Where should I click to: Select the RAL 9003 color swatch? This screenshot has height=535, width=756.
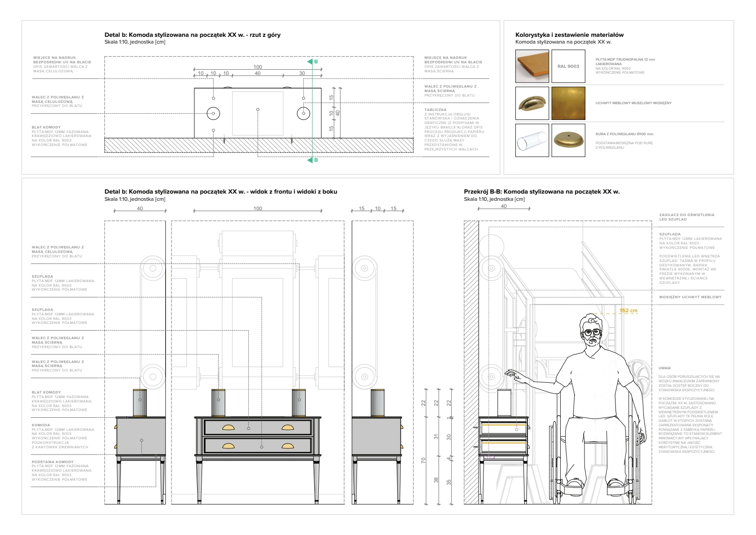pos(568,66)
